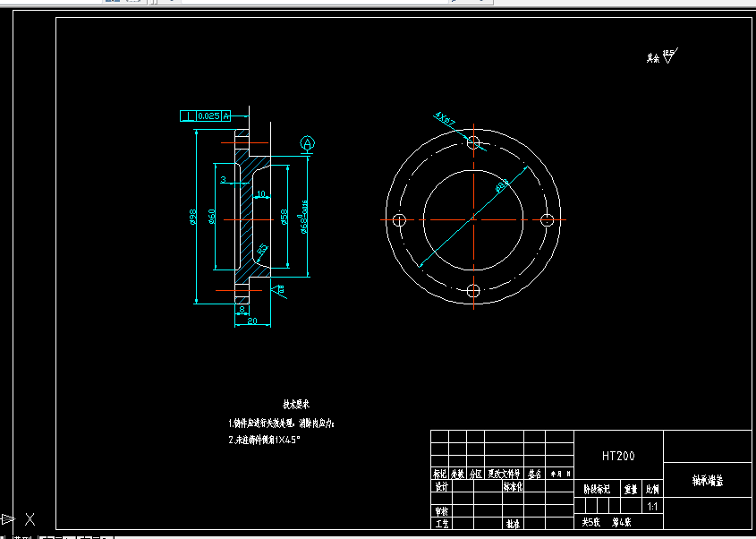Click datum letter A inside tolerance frame

226,115
